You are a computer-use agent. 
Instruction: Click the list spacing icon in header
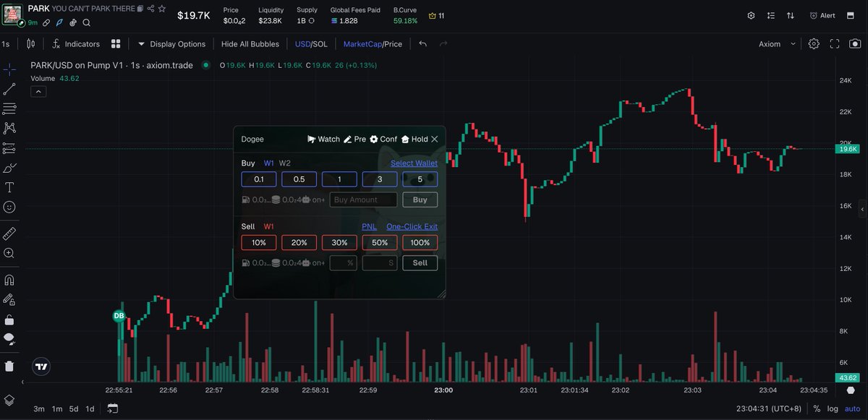771,15
